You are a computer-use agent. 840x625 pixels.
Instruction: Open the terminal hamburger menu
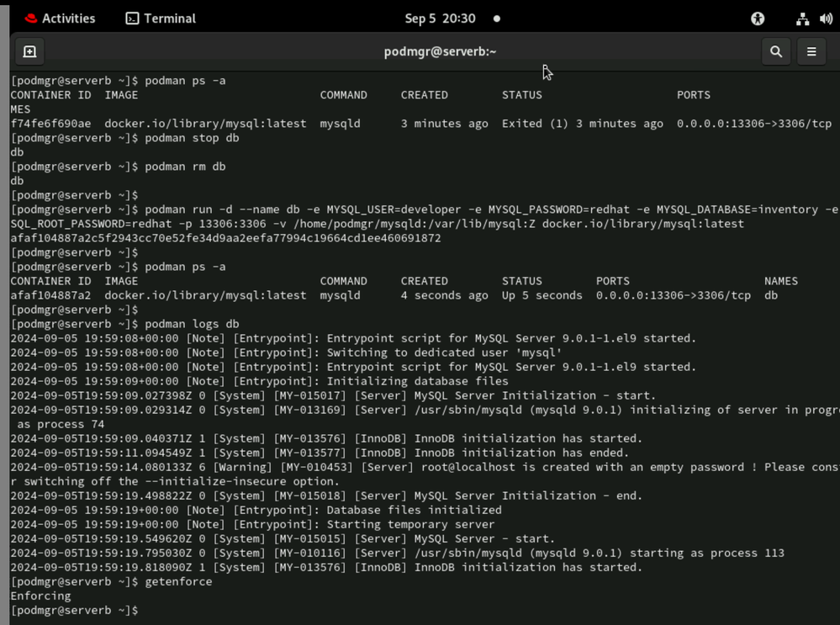pyautogui.click(x=811, y=52)
